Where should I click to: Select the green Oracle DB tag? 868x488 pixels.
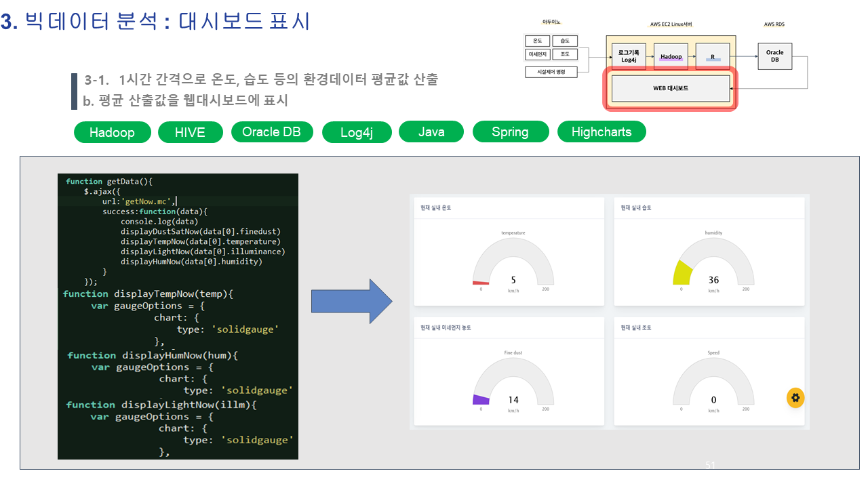271,131
